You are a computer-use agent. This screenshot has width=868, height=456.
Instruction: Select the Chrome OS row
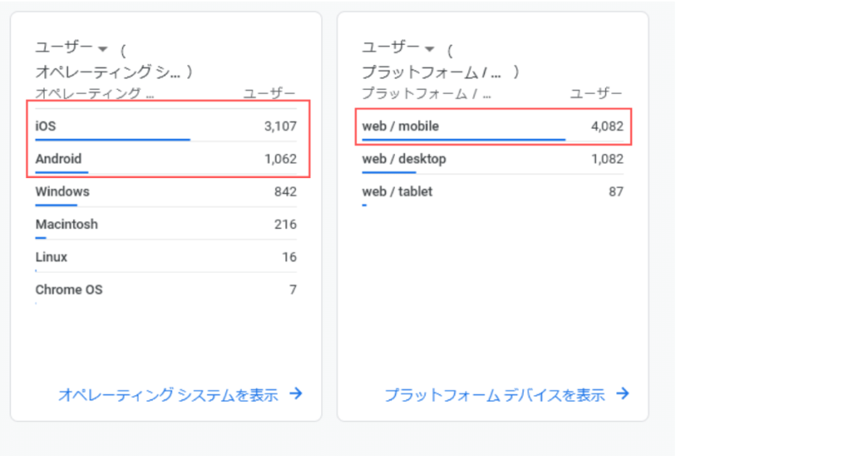click(166, 289)
